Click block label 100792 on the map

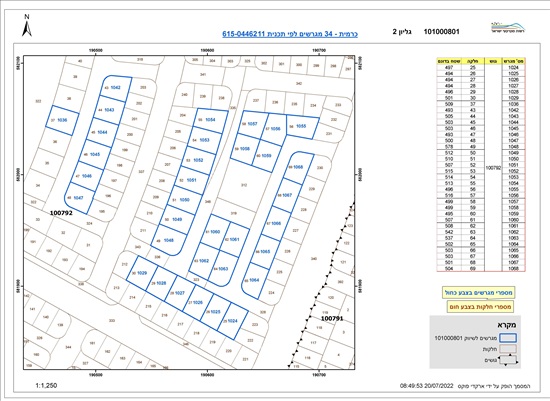click(61, 213)
